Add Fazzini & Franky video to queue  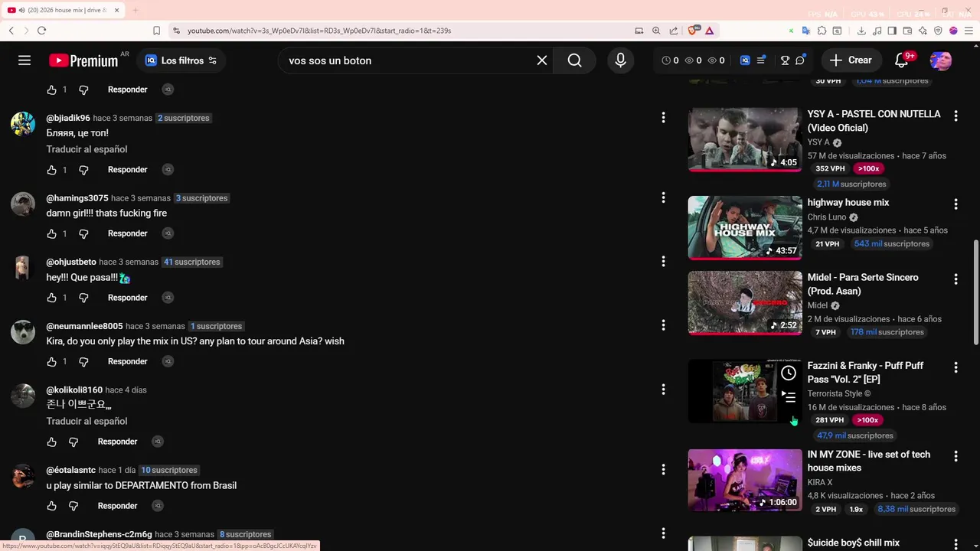click(789, 396)
